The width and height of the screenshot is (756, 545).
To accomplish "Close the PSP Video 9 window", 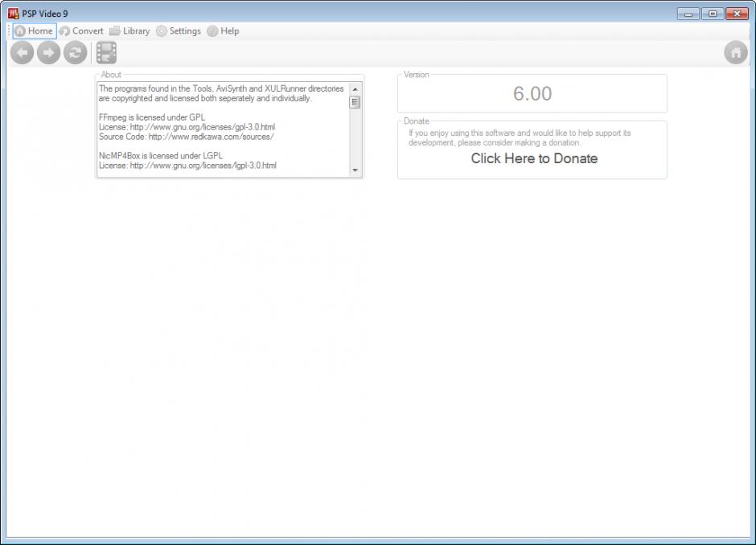I will [737, 14].
